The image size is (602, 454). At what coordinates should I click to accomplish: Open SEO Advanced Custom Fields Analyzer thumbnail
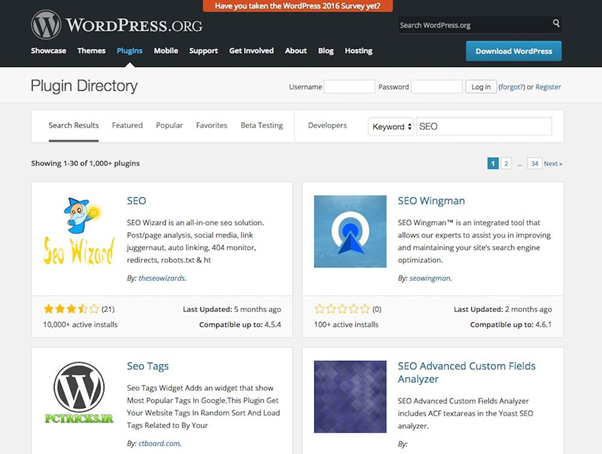pyautogui.click(x=350, y=397)
